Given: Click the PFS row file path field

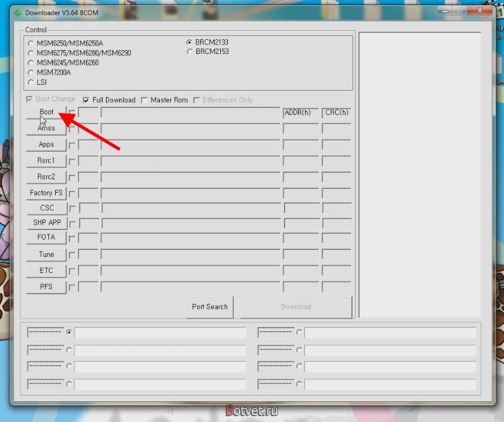Looking at the screenshot, I should coord(191,286).
